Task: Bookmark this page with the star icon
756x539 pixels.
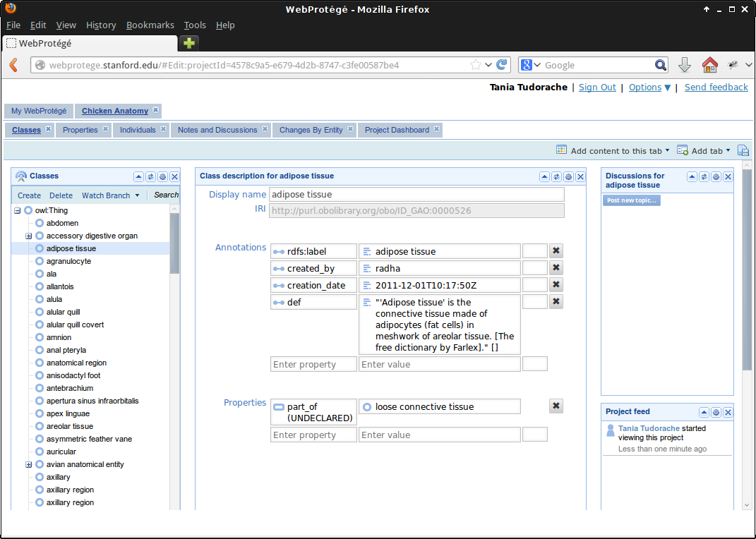Action: point(475,64)
